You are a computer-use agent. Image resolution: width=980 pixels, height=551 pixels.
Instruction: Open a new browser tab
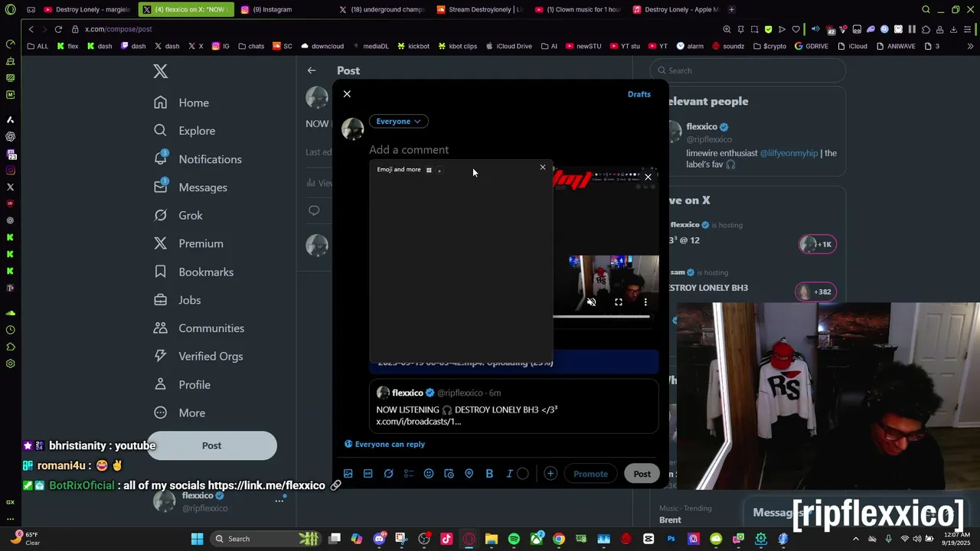(732, 9)
